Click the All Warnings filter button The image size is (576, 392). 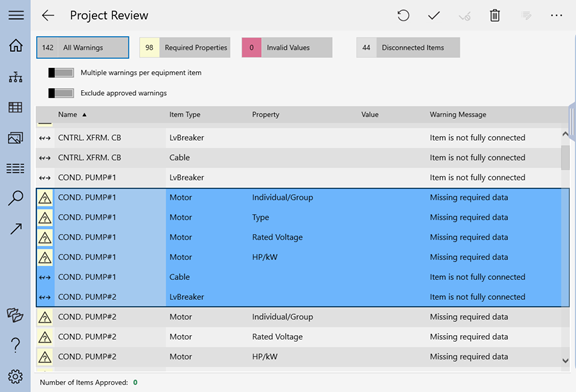click(83, 47)
